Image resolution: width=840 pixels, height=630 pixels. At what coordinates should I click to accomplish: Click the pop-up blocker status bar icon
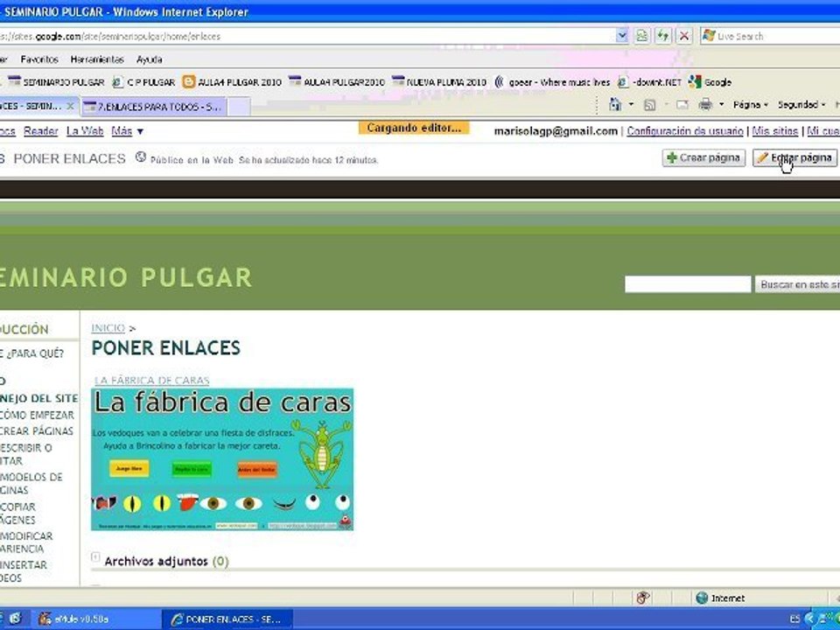[643, 598]
